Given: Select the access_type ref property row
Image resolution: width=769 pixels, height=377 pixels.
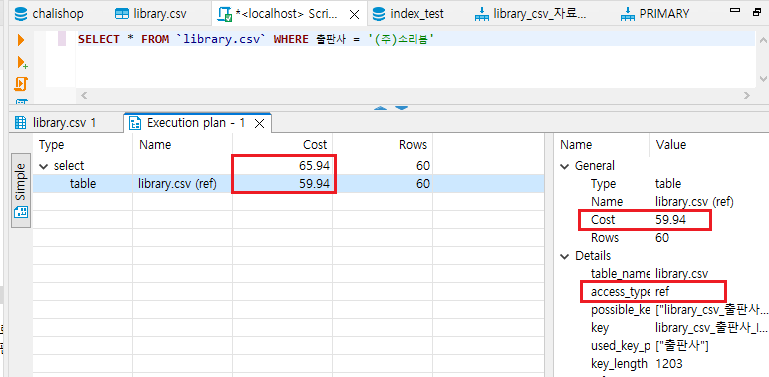Looking at the screenshot, I should coord(662,292).
